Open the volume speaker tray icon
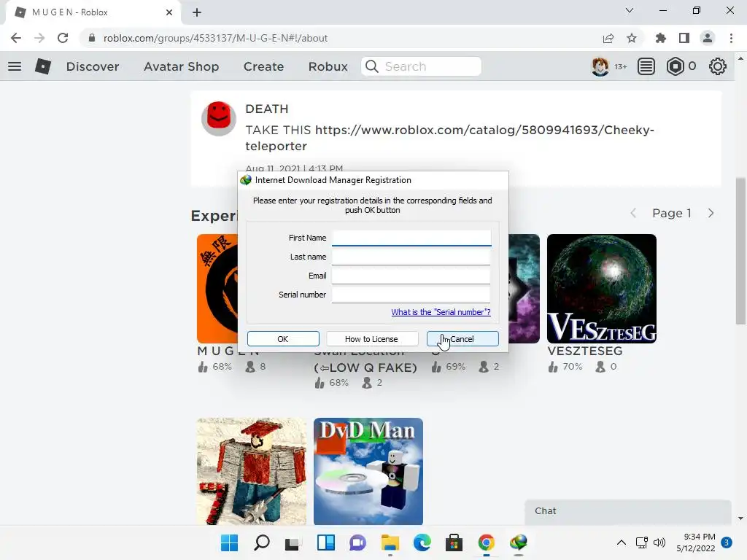747x560 pixels. click(x=659, y=542)
